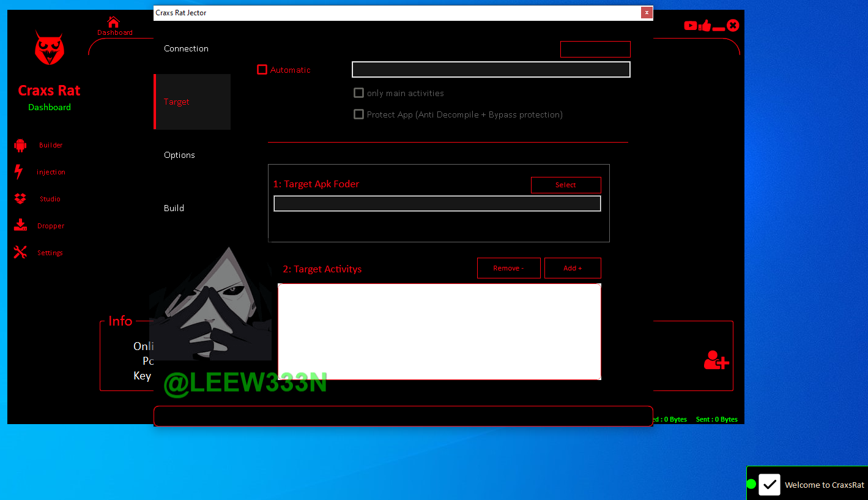The height and width of the screenshot is (500, 868).
Task: Click the Target Activitys list box
Action: pyautogui.click(x=439, y=331)
